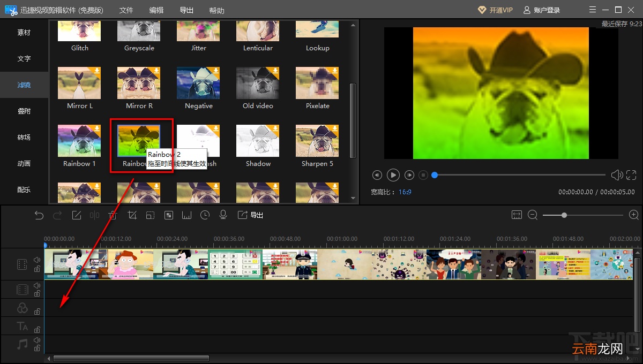Lock the second video overlay track
643x364 pixels.
tap(37, 293)
